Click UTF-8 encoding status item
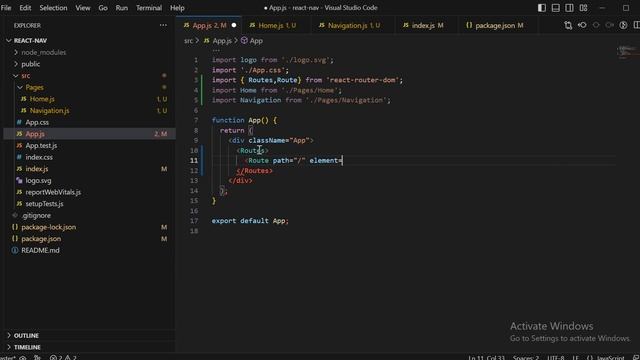This screenshot has height=360, width=640. 556,358
